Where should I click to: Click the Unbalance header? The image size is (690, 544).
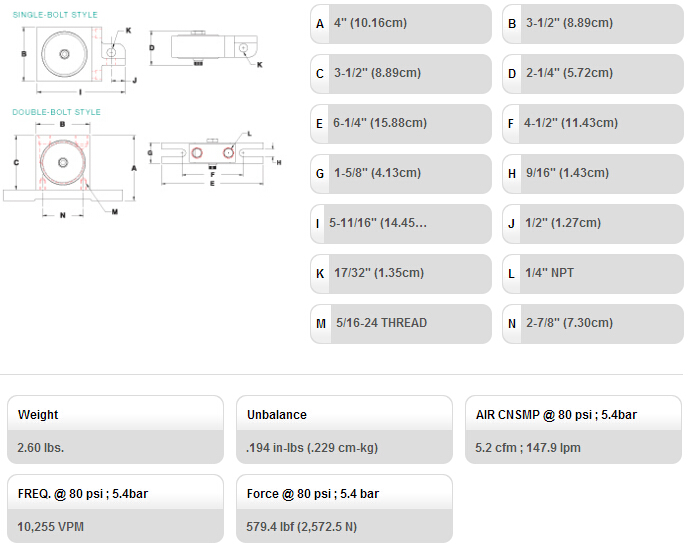(277, 415)
